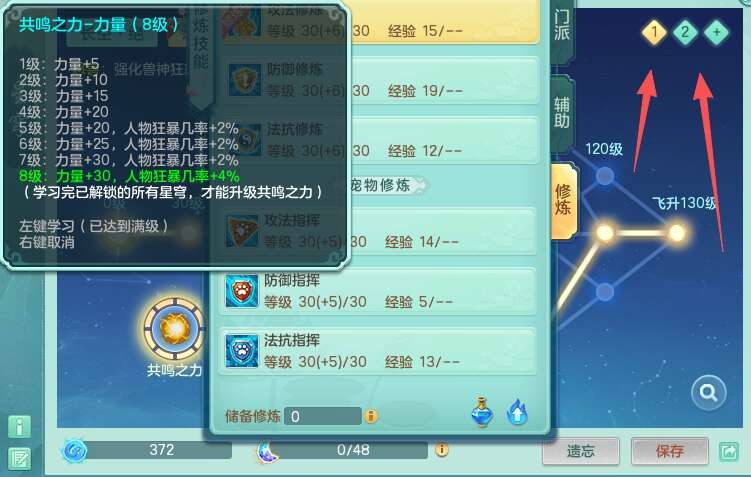The height and width of the screenshot is (477, 751).
Task: Switch to the 门派 tab
Action: 562,29
